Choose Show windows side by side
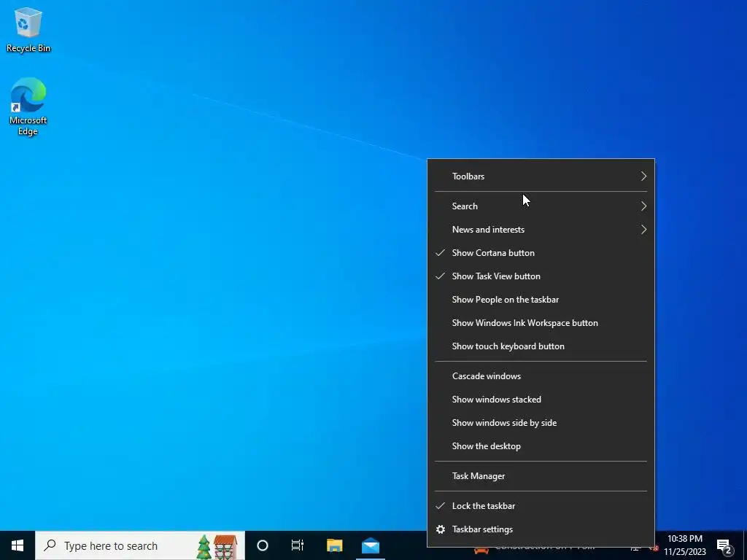This screenshot has height=560, width=747. click(x=541, y=423)
